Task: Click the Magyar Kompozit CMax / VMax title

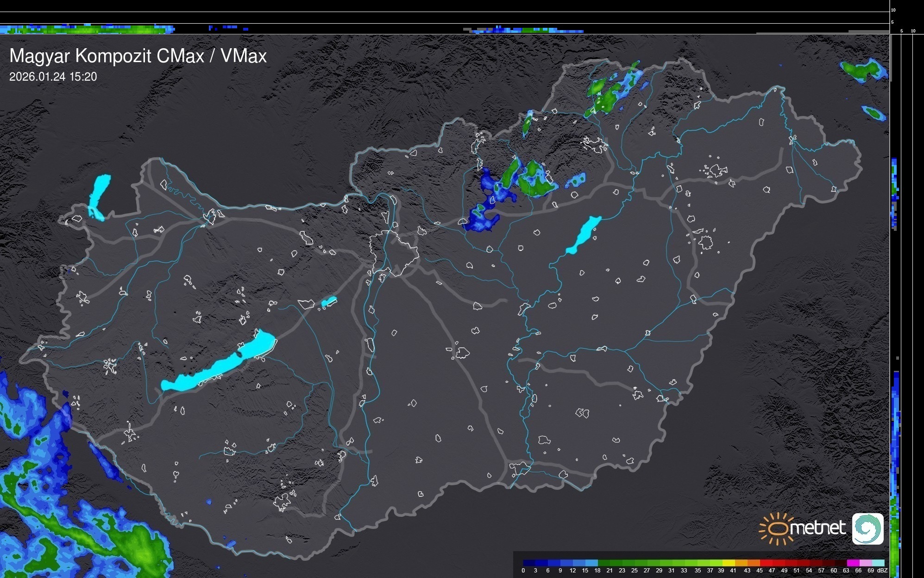Action: (138, 56)
